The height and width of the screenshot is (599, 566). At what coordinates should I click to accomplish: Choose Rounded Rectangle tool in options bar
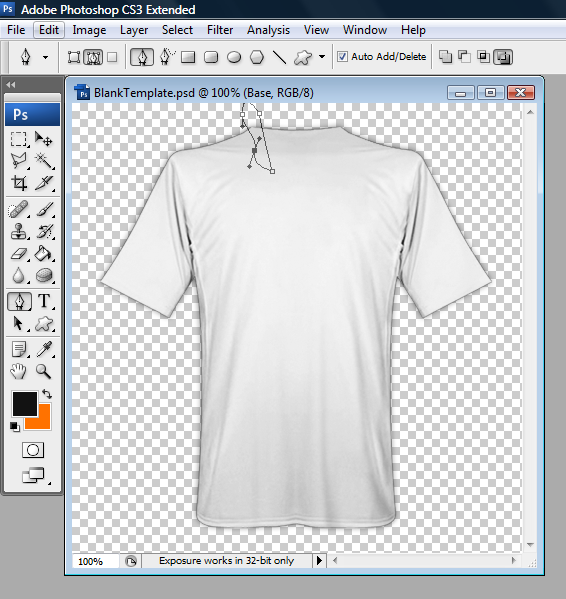tap(211, 57)
